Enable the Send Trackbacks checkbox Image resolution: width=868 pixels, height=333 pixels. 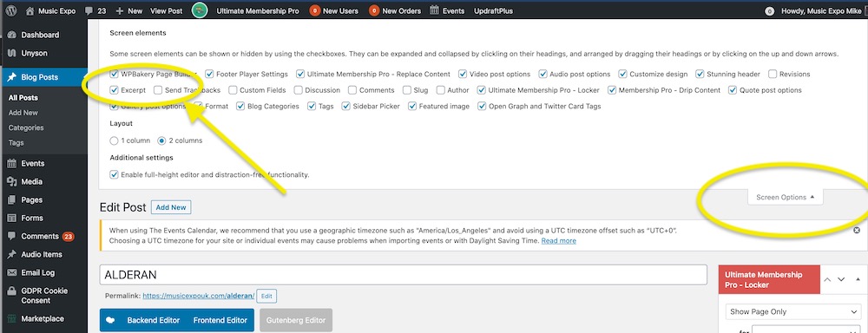158,90
